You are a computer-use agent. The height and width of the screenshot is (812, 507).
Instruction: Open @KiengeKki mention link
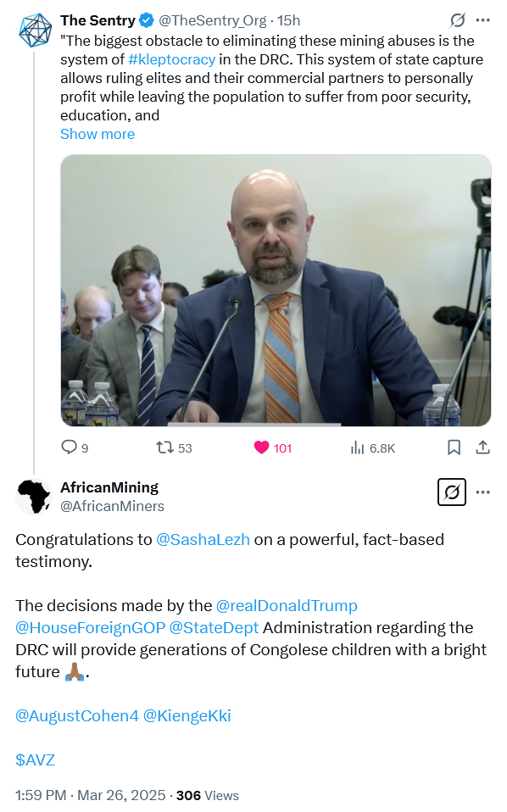click(x=187, y=715)
